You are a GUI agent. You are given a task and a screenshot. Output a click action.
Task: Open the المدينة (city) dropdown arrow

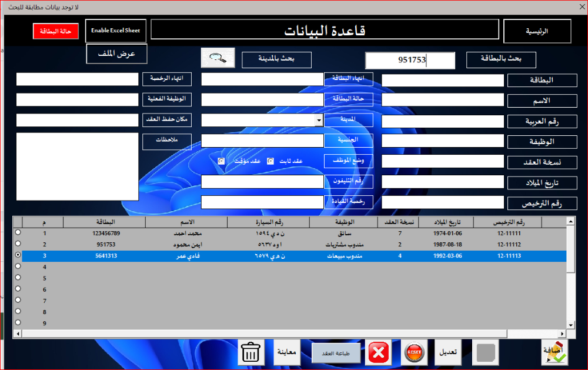319,120
